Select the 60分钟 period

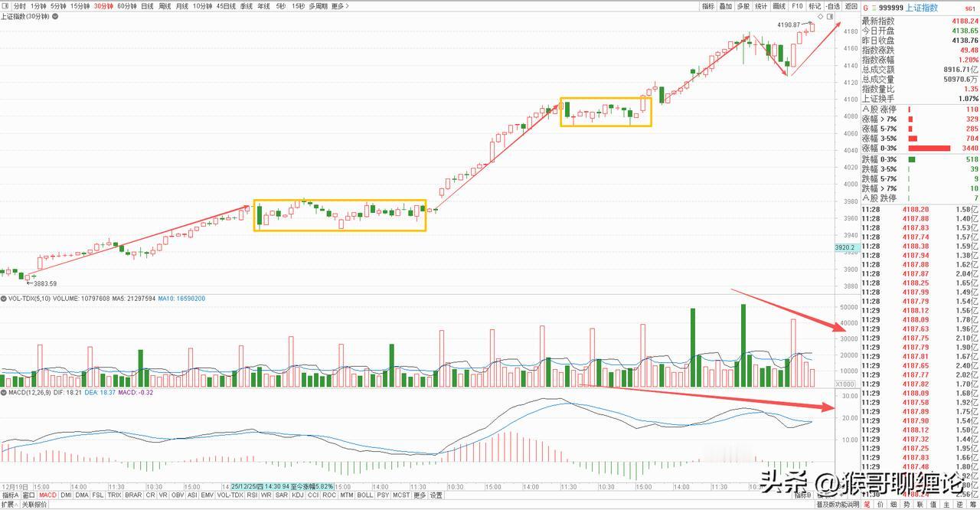tap(126, 5)
